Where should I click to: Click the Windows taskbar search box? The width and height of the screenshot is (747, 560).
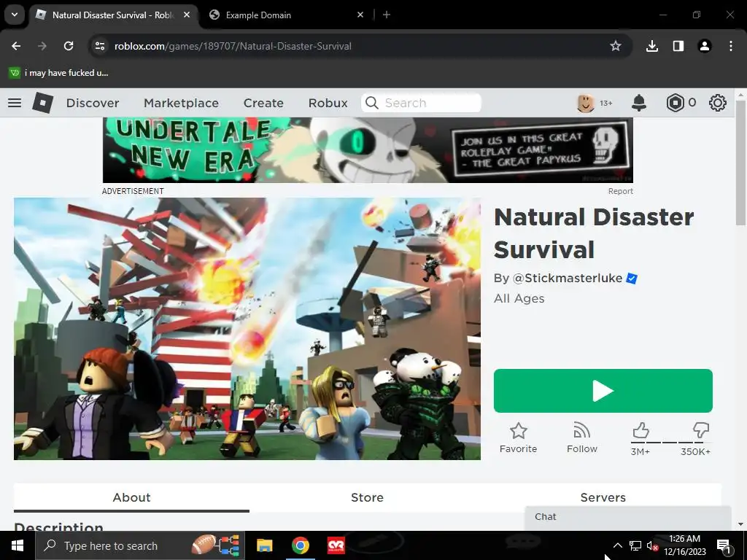(140, 545)
